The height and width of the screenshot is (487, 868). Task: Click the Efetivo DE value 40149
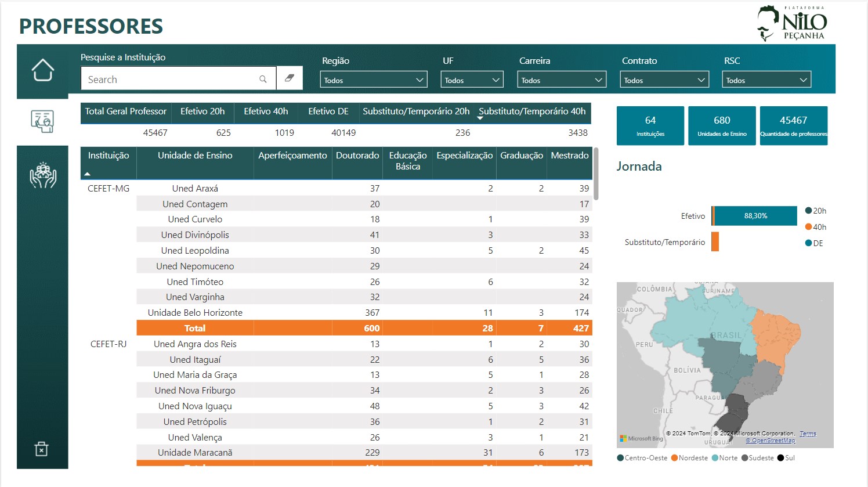coord(343,133)
